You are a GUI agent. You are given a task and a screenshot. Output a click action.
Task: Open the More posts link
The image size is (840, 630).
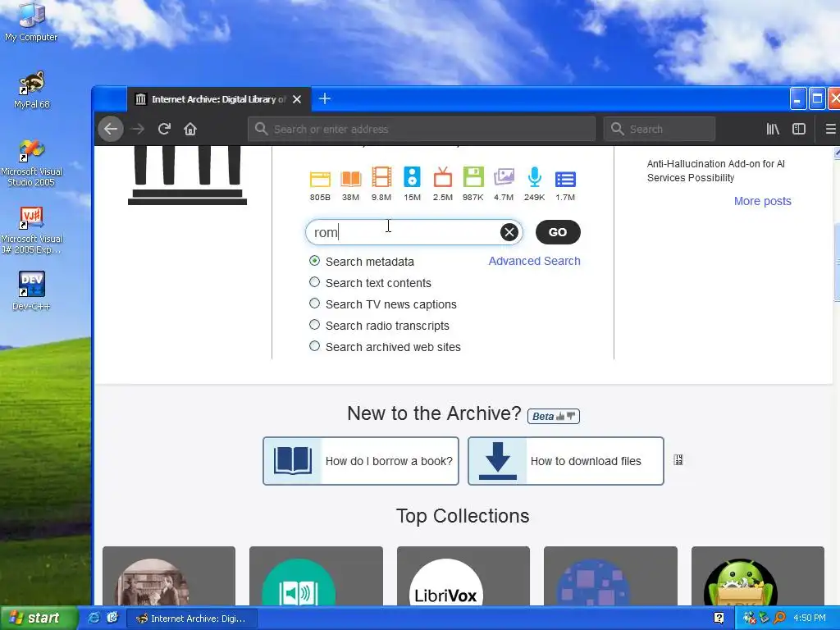(x=762, y=201)
